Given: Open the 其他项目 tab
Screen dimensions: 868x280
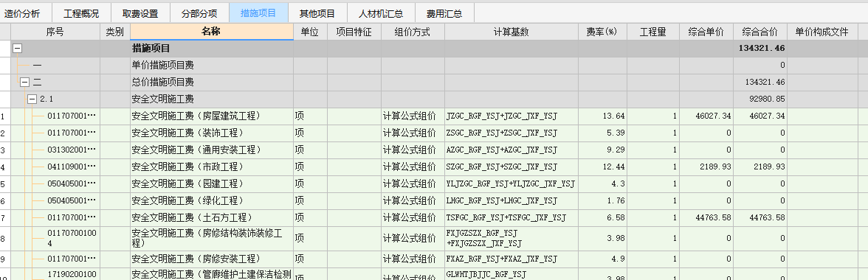Looking at the screenshot, I should 317,13.
